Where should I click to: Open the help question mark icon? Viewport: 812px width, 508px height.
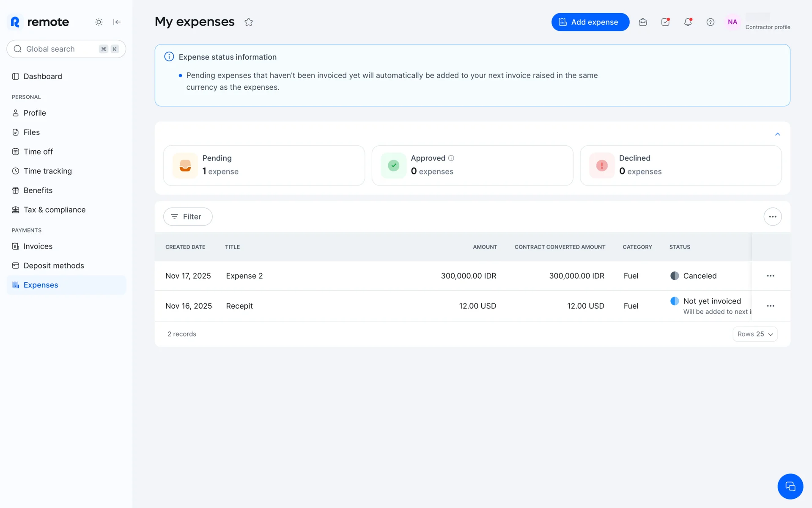(710, 22)
